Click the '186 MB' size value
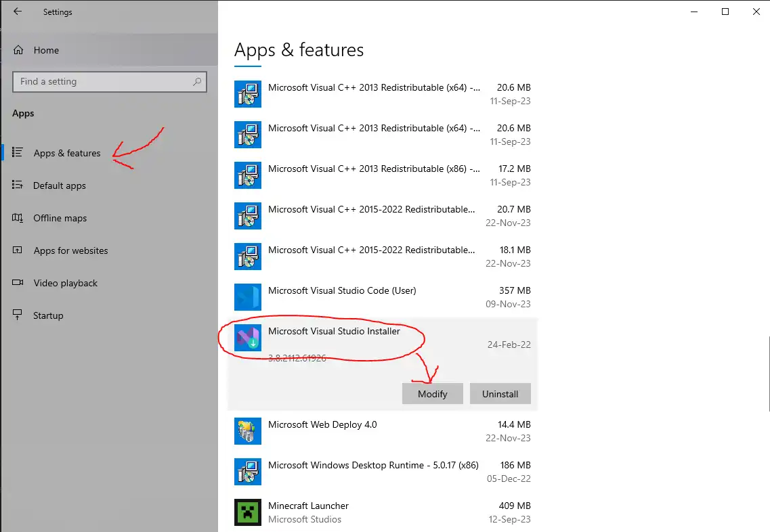This screenshot has width=770, height=532. point(515,465)
